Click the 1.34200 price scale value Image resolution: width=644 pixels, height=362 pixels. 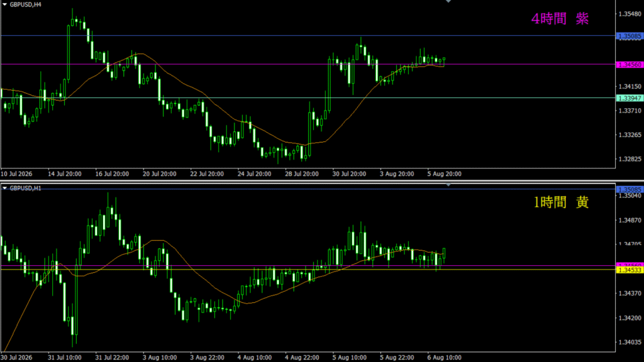630,318
